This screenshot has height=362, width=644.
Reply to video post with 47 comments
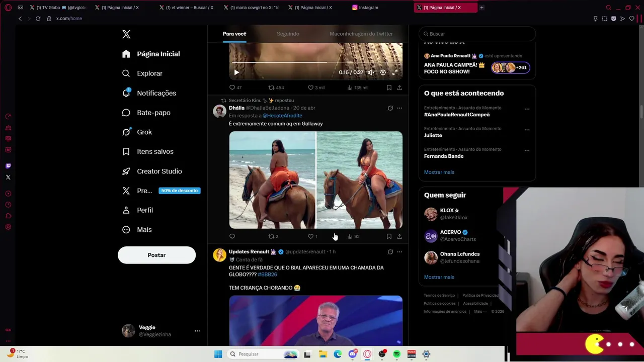235,87
